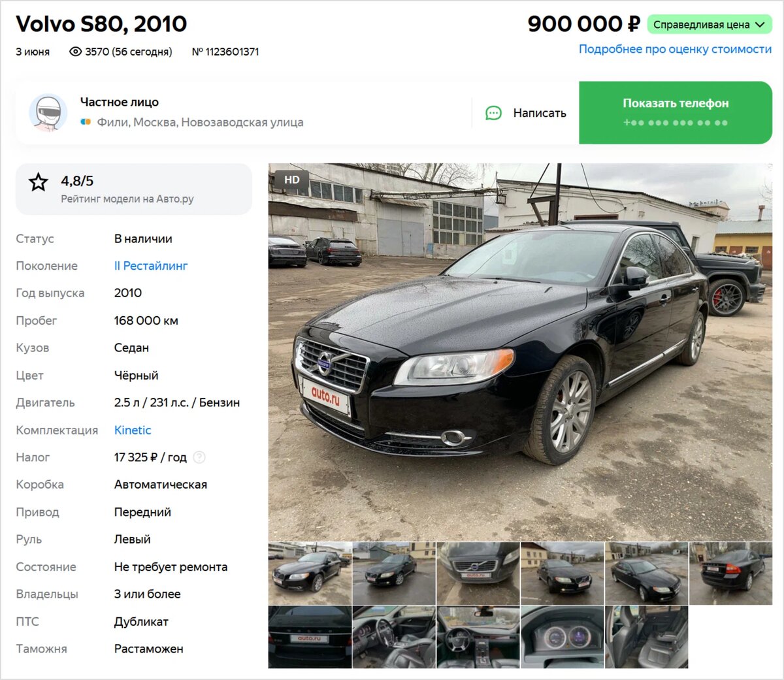Click the metro line dots icon near Фили
The width and height of the screenshot is (784, 680).
(x=86, y=122)
